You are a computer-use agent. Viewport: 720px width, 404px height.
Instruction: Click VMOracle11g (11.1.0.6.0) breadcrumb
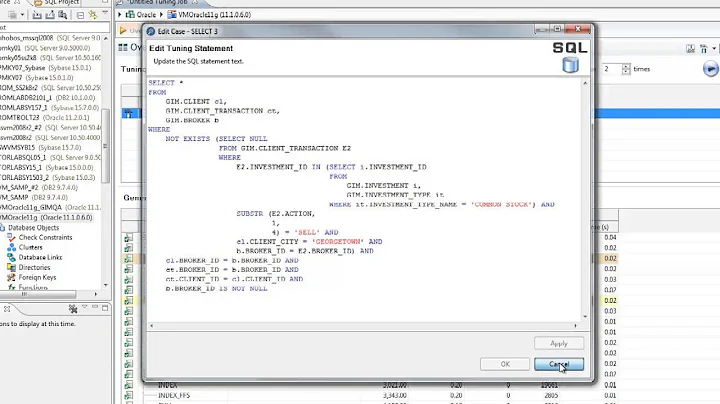click(209, 15)
